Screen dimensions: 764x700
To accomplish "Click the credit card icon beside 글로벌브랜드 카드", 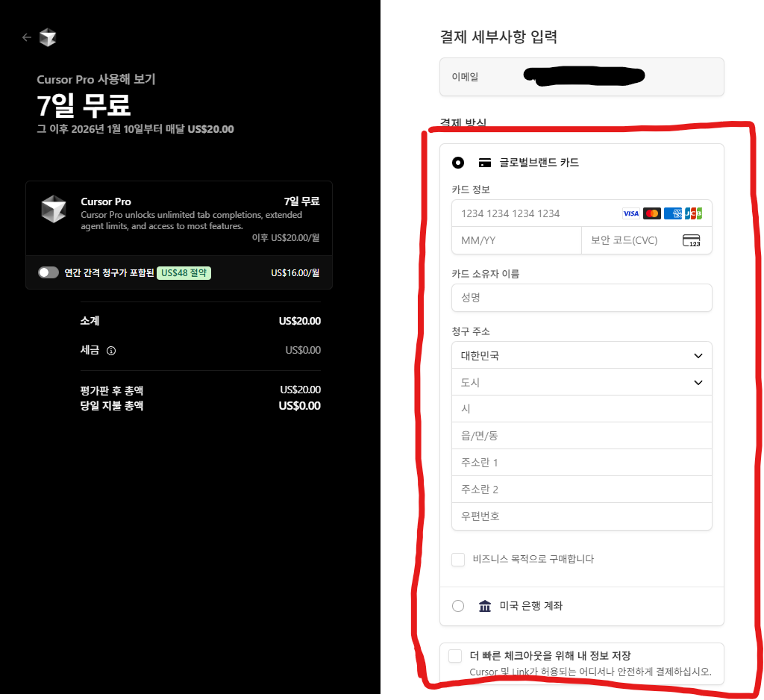I will coord(485,163).
